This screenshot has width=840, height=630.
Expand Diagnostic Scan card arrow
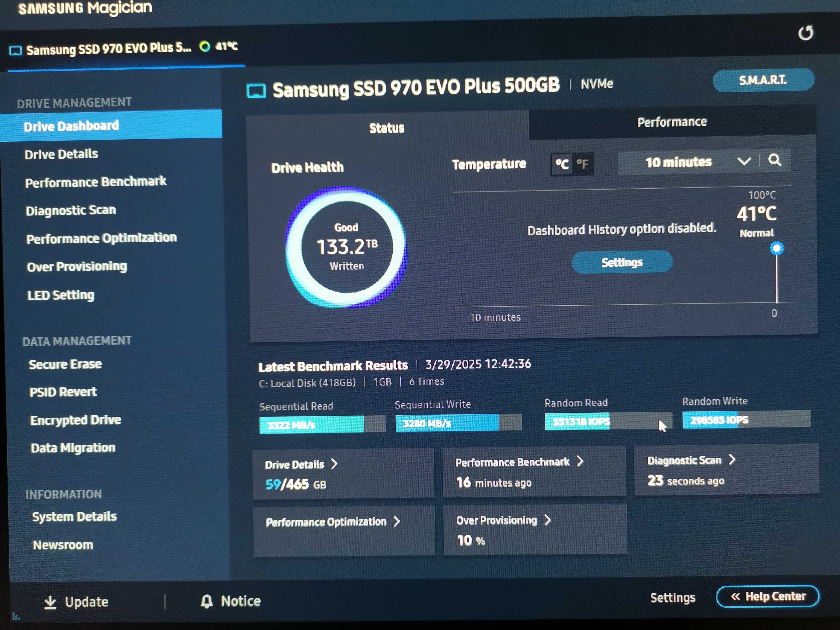click(x=732, y=460)
